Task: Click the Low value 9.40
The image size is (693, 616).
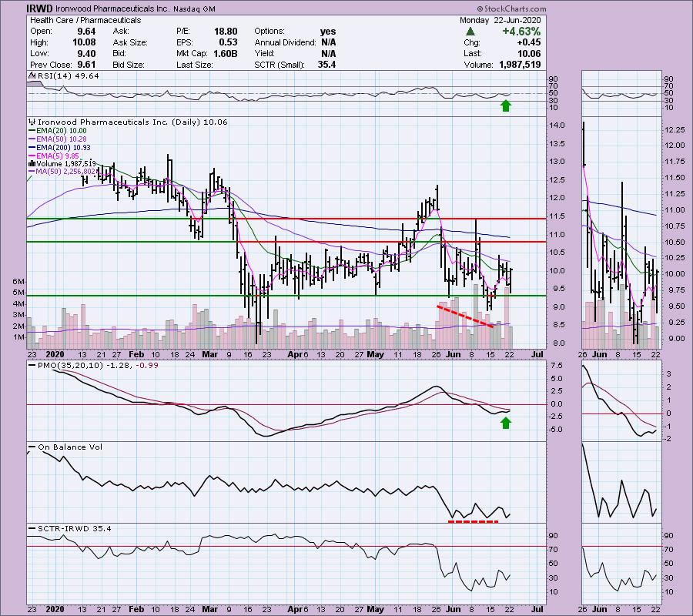Action: 86,53
